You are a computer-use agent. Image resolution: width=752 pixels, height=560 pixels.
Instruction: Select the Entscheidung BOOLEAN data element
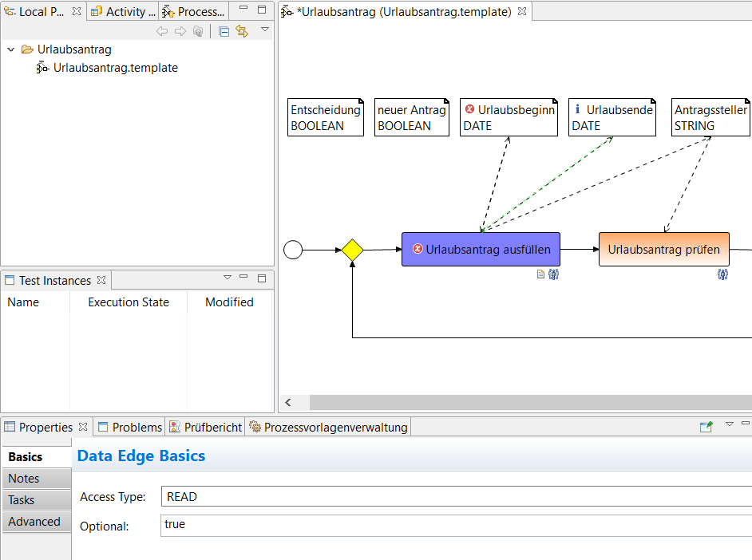click(x=326, y=117)
